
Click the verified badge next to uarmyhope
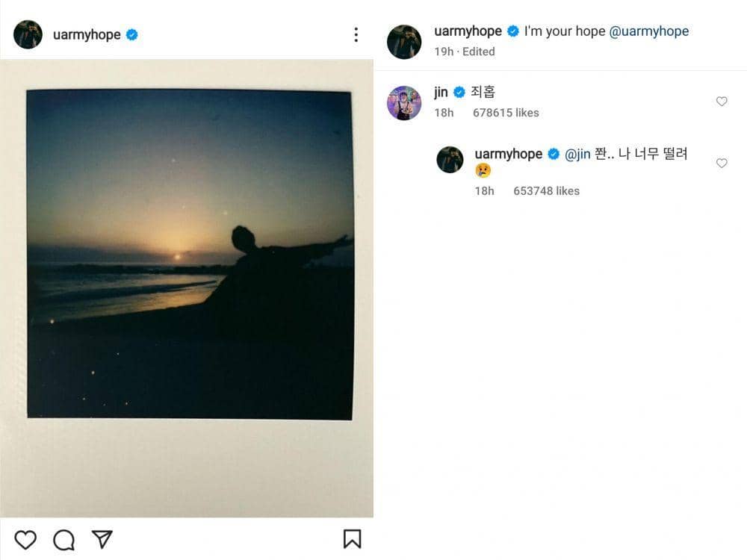click(x=130, y=33)
